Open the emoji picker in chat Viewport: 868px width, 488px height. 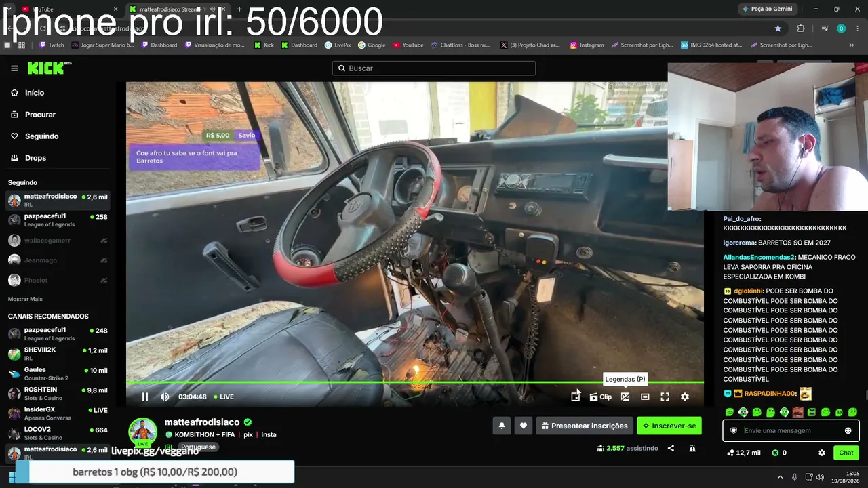click(848, 430)
